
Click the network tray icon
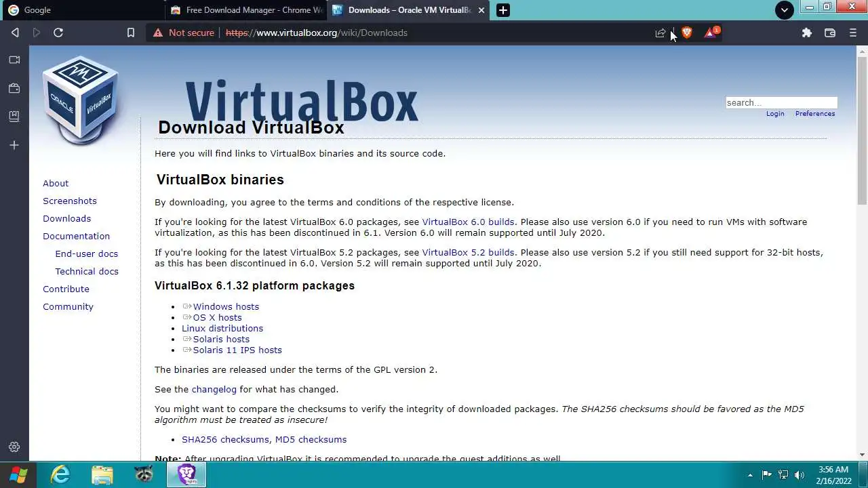click(x=783, y=474)
